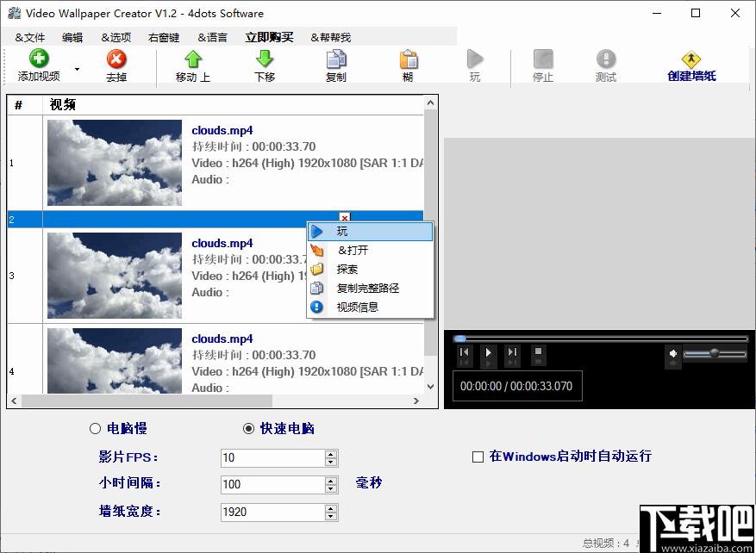Select the clouds thumbnail in row 3
Viewport: 756px width, 553px height.
coord(115,276)
